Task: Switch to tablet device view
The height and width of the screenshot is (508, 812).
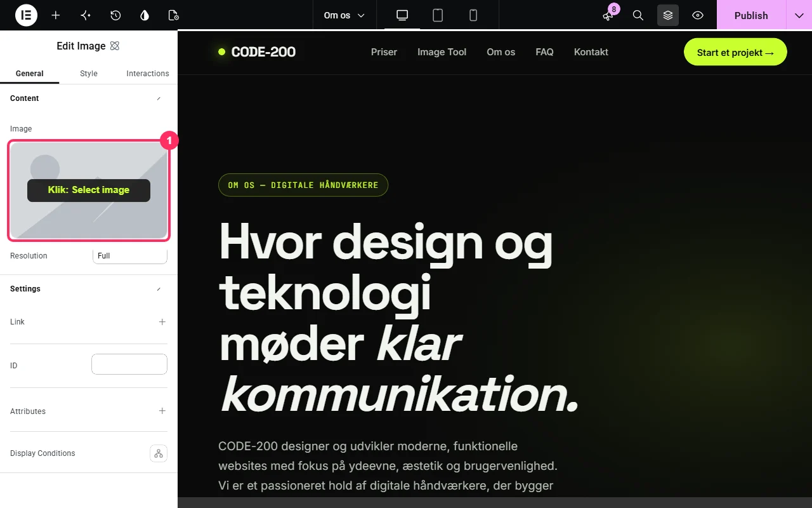Action: click(x=438, y=15)
